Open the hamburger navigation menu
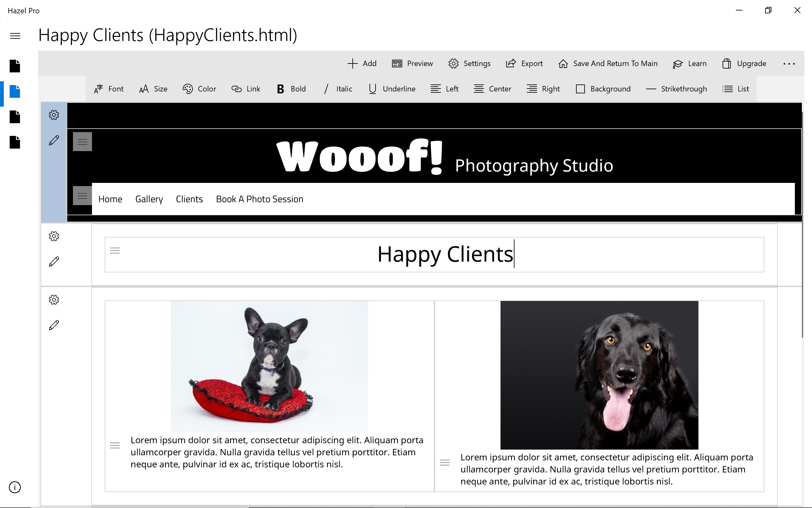 pyautogui.click(x=15, y=36)
